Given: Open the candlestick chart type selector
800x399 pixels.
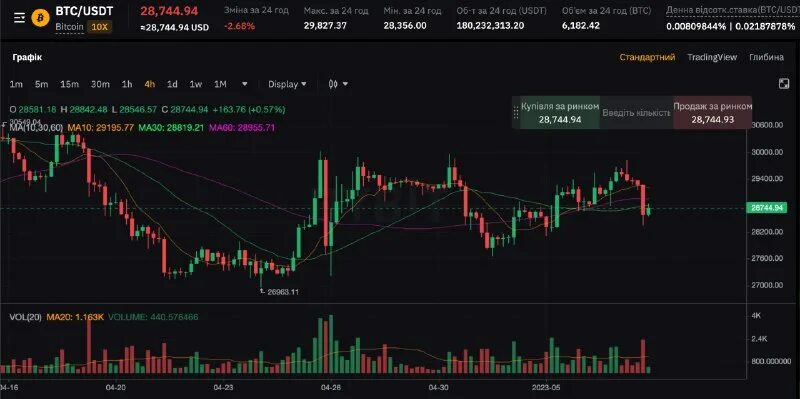Looking at the screenshot, I should (338, 84).
